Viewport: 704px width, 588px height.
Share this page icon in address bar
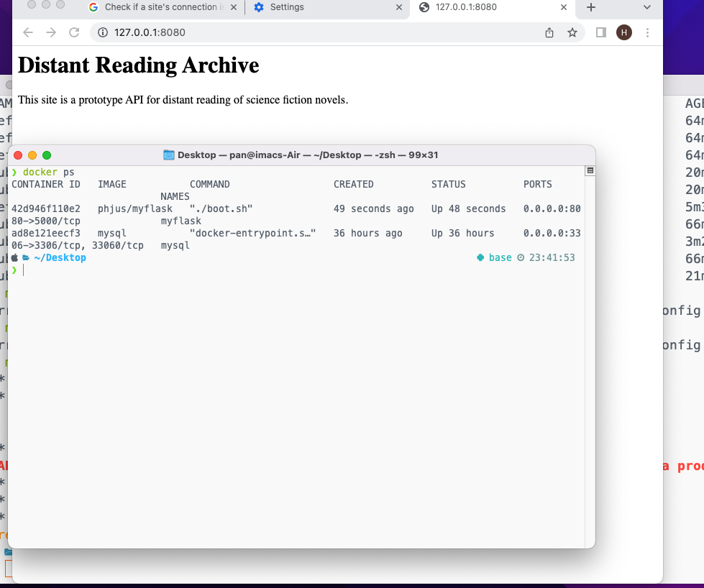click(549, 32)
